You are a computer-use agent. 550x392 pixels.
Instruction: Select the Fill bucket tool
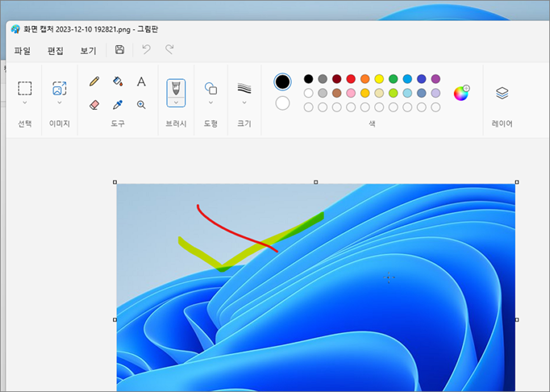pos(117,82)
